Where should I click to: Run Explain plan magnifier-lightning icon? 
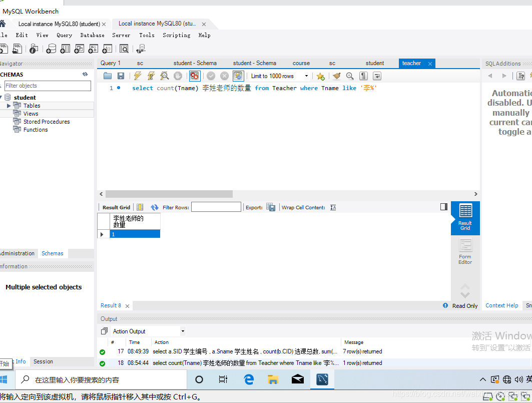165,76
